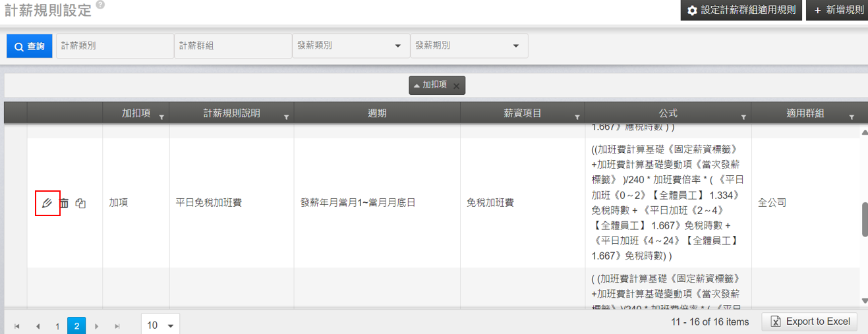Click the 計薪類別 input field
This screenshot has width=868, height=334.
[115, 46]
